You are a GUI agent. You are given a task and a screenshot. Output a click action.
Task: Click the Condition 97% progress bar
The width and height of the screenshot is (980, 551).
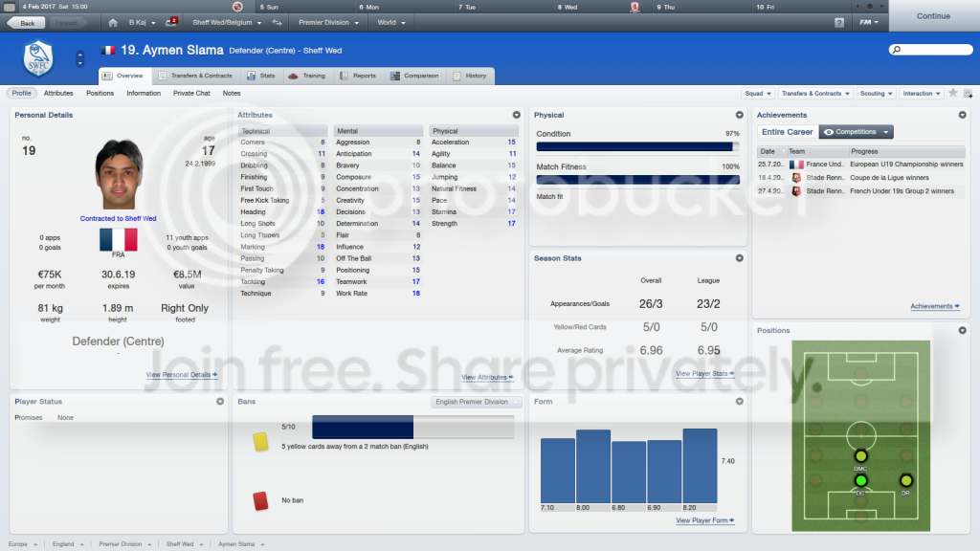637,146
